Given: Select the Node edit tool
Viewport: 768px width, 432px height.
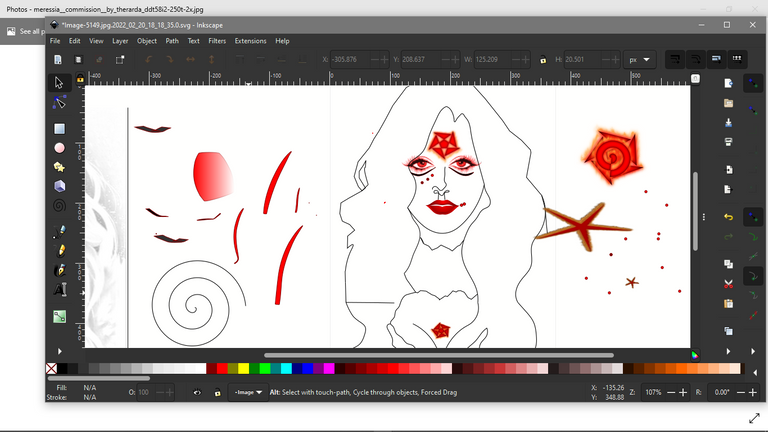Looking at the screenshot, I should click(59, 102).
